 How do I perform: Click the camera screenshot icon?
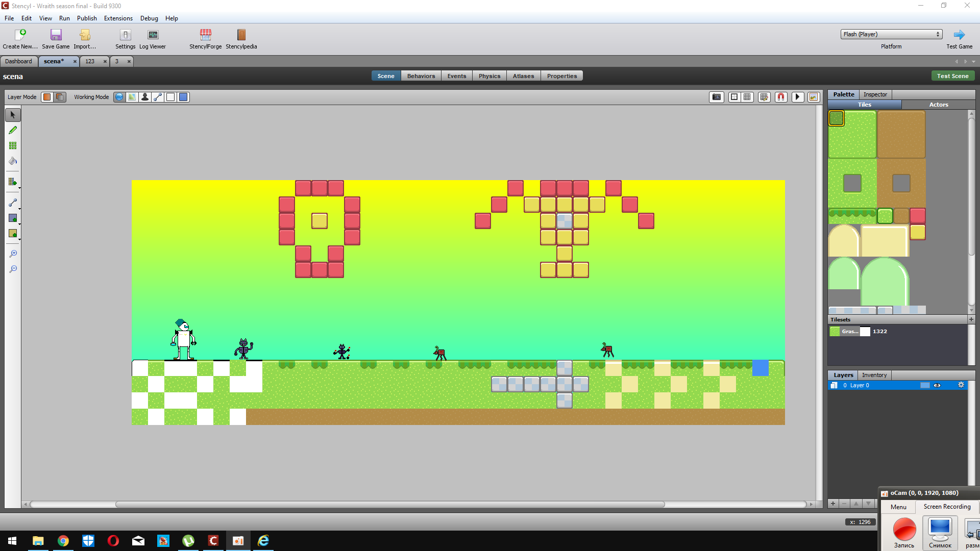(717, 97)
